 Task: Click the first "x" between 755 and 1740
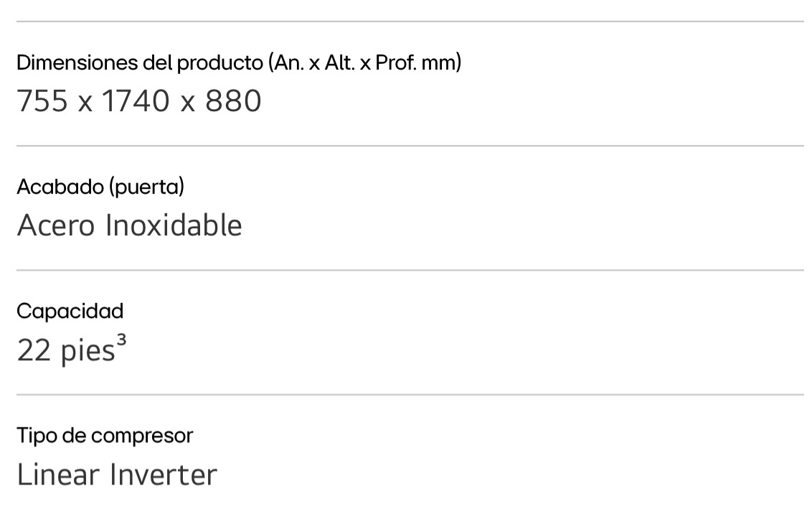coord(85,103)
